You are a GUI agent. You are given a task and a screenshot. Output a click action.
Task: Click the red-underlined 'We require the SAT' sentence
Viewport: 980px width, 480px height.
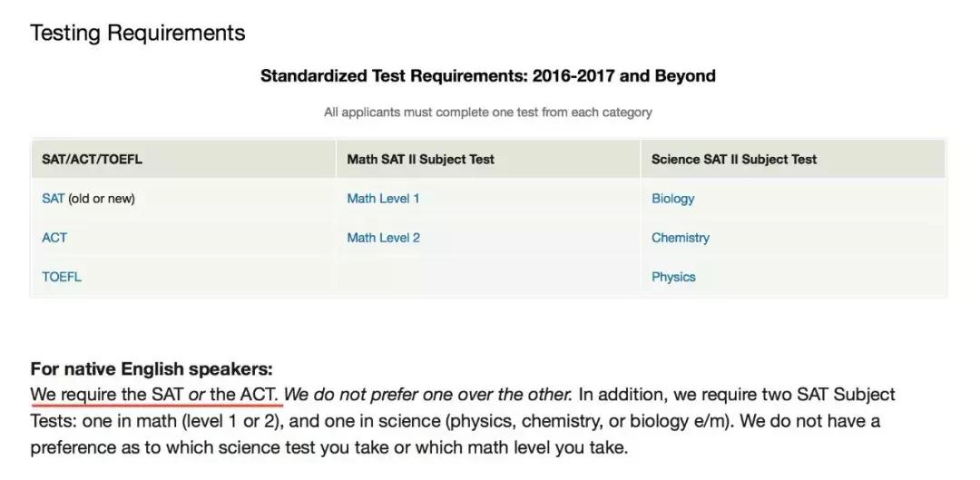(156, 395)
